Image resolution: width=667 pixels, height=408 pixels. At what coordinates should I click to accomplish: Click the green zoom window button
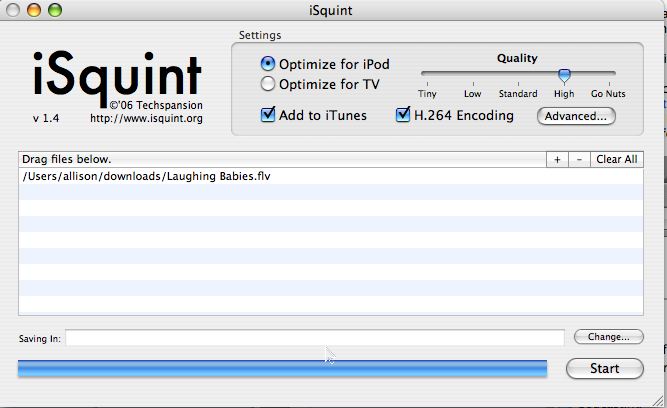[53, 10]
